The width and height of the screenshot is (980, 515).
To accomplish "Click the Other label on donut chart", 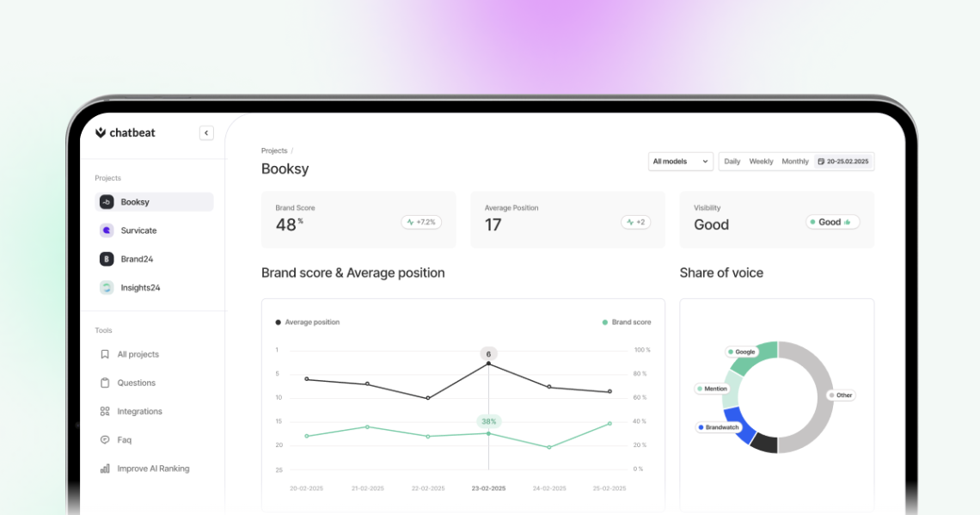I will [841, 395].
